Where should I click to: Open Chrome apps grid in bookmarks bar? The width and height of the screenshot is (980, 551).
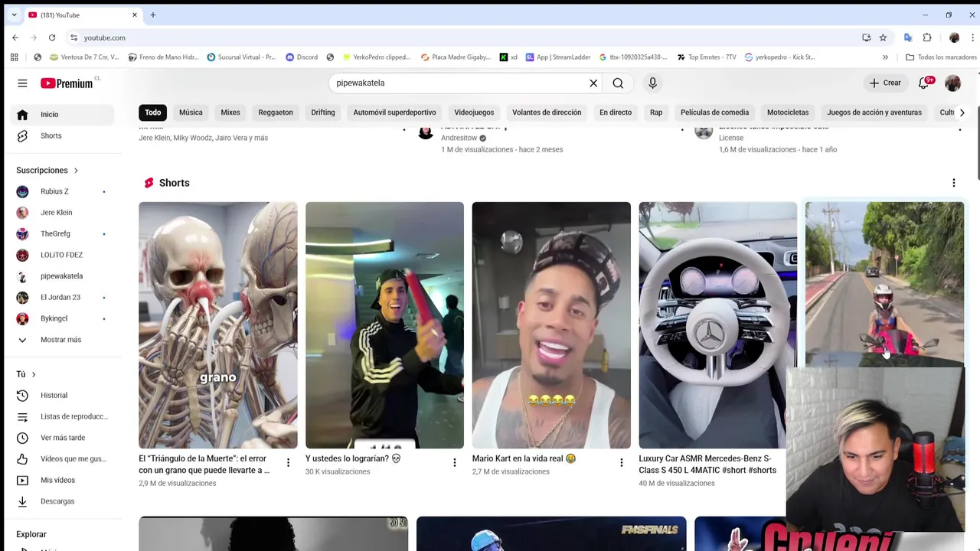(14, 57)
